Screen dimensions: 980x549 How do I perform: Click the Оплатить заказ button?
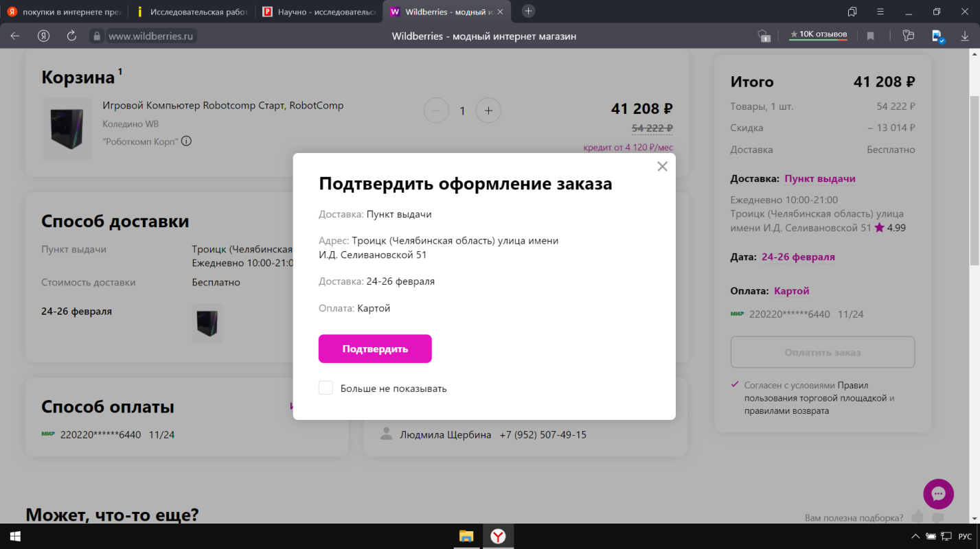tap(823, 353)
